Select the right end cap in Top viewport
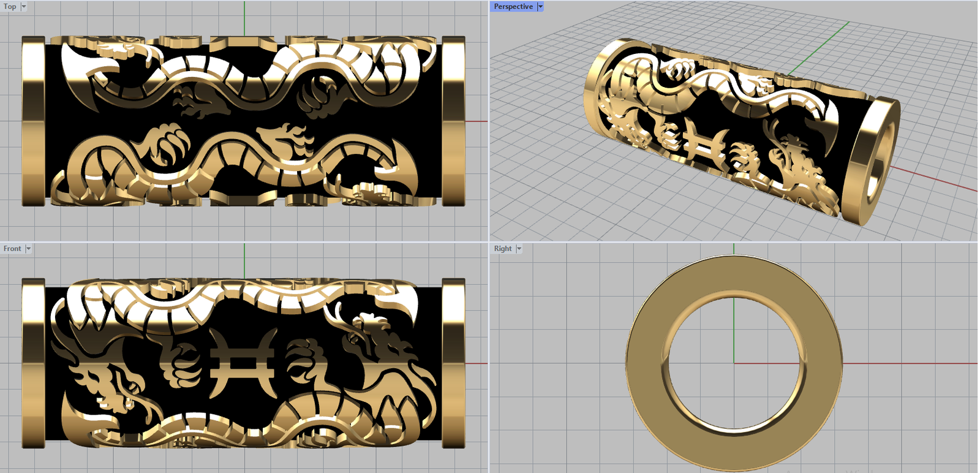Screen dimensions: 980x473 pyautogui.click(x=453, y=121)
